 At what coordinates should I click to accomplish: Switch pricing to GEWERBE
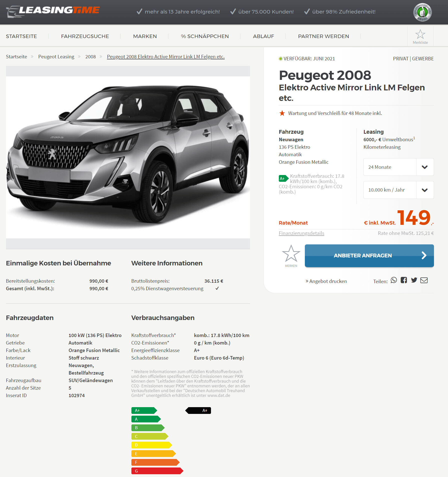(x=423, y=59)
